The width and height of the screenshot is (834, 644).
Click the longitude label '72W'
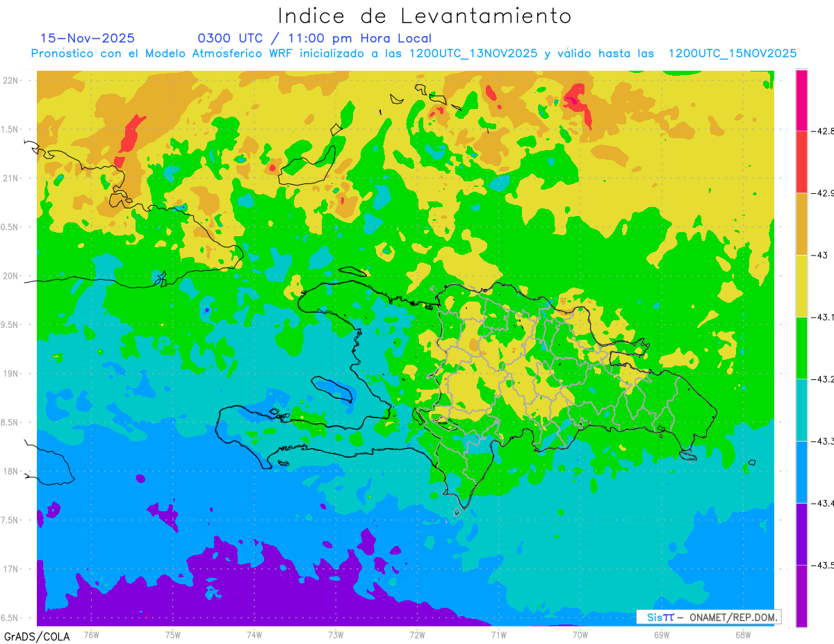coord(417,634)
